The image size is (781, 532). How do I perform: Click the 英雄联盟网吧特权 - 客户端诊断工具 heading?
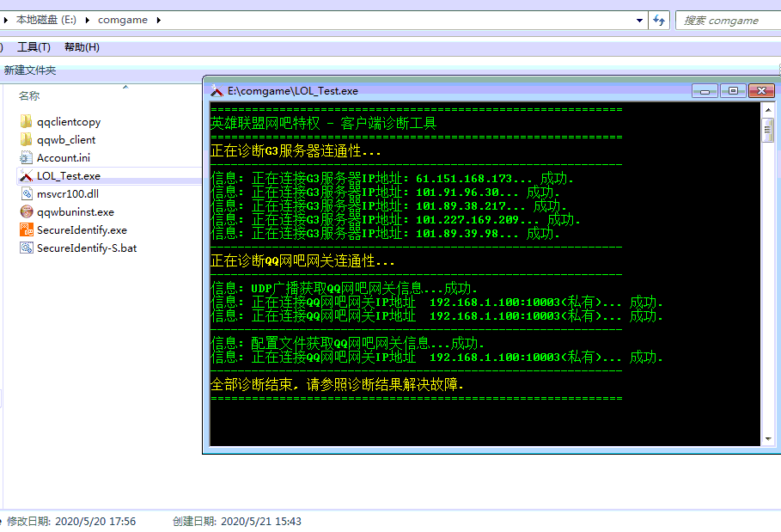click(x=324, y=123)
